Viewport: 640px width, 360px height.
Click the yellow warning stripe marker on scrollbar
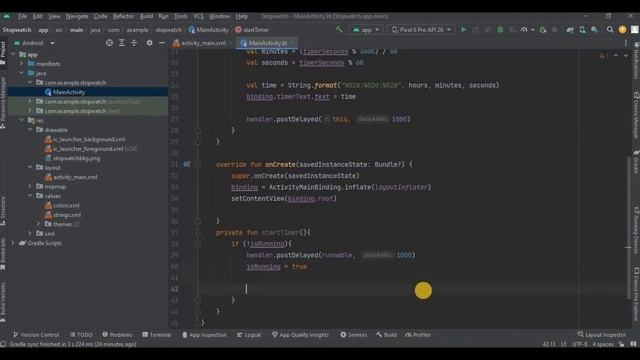click(x=628, y=247)
